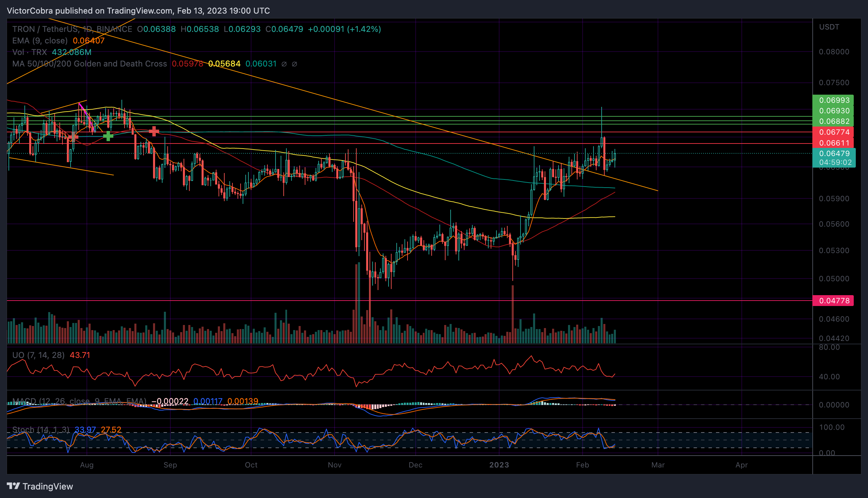
Task: Click the Vol · TRX indicator legend
Action: [30, 52]
